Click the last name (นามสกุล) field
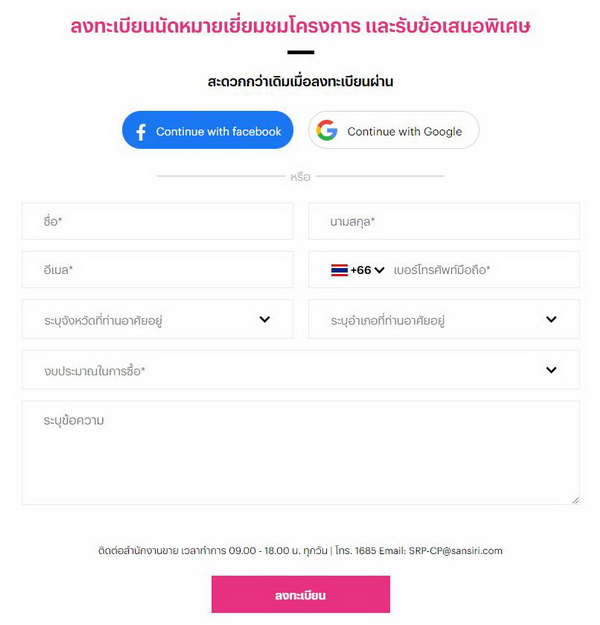 (443, 221)
